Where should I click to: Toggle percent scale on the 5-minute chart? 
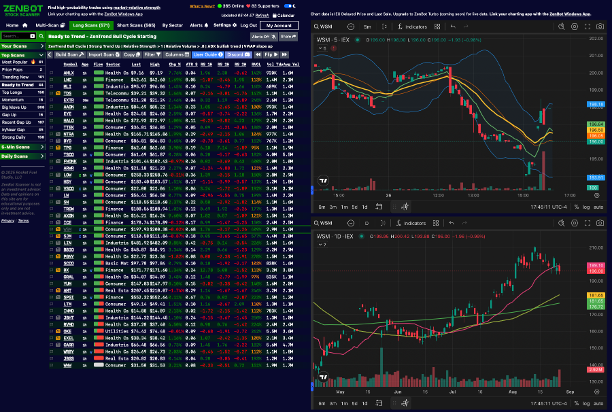tap(576, 207)
